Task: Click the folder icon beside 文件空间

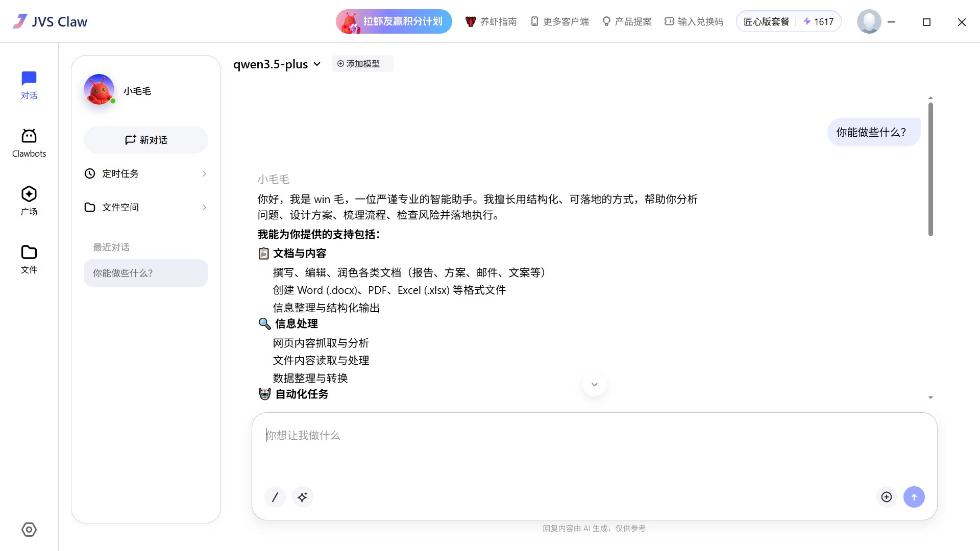Action: (x=90, y=207)
